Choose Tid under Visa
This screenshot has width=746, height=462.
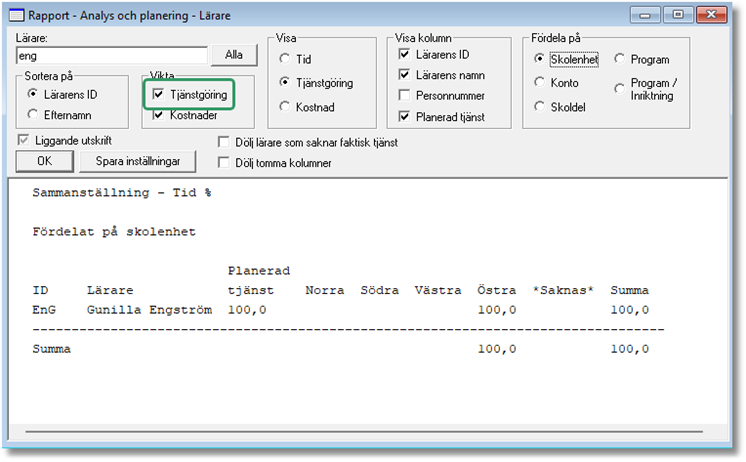(x=286, y=59)
